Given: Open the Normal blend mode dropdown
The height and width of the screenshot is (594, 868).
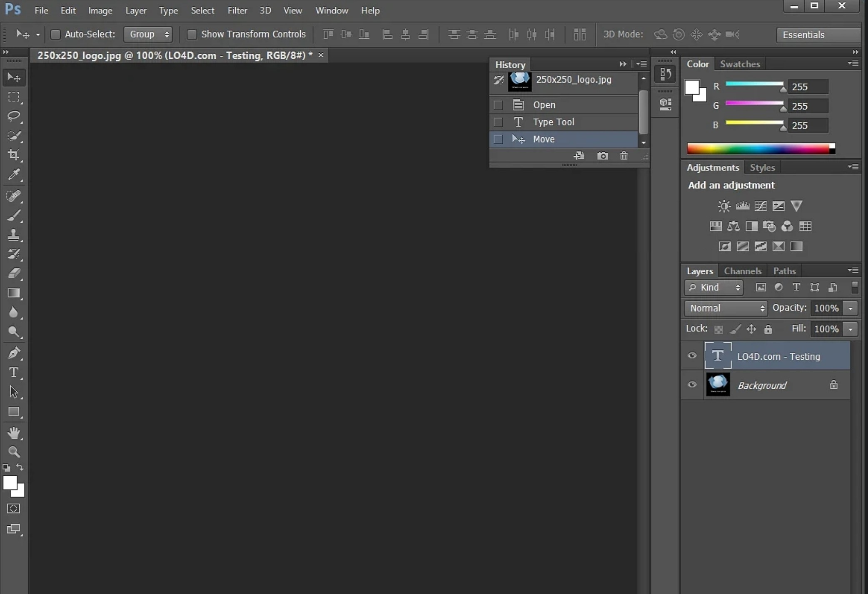Looking at the screenshot, I should [726, 308].
